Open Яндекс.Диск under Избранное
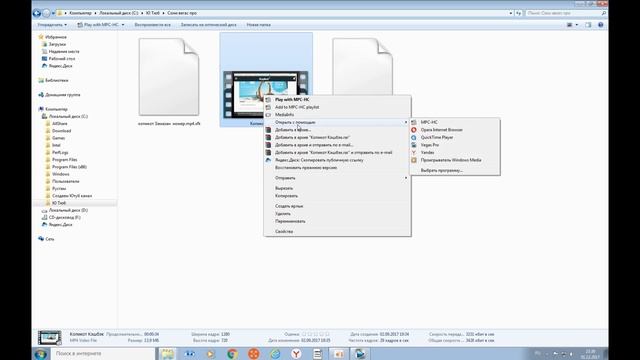Screen dimensions: 640x360 tap(60, 66)
